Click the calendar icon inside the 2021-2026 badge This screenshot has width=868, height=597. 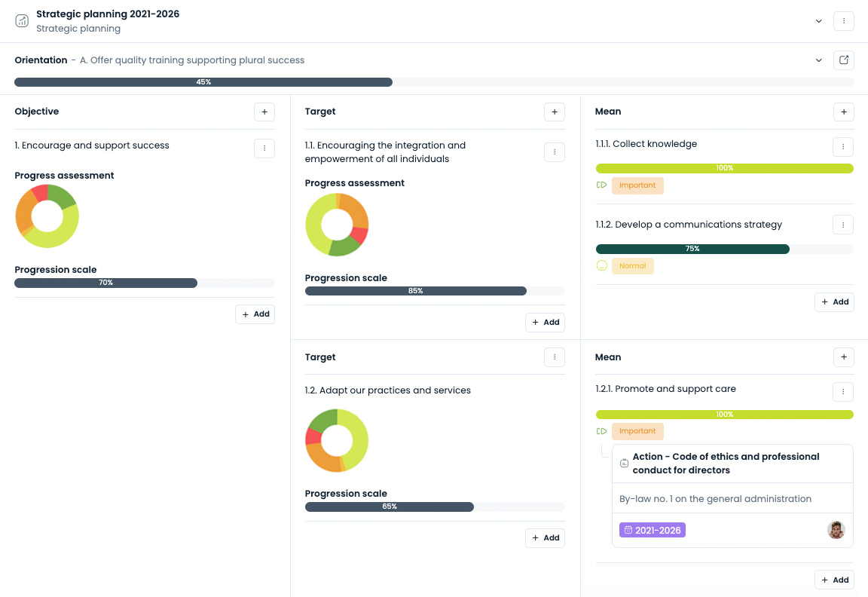[x=628, y=530]
